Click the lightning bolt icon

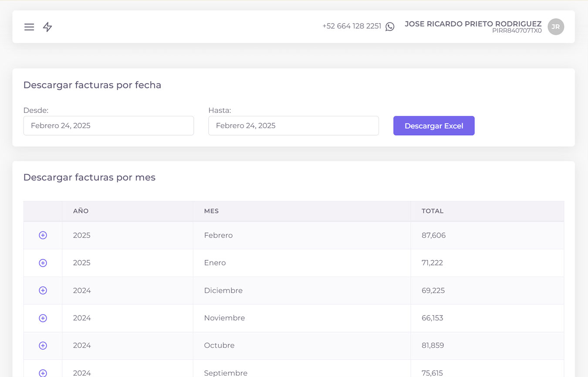(x=47, y=27)
